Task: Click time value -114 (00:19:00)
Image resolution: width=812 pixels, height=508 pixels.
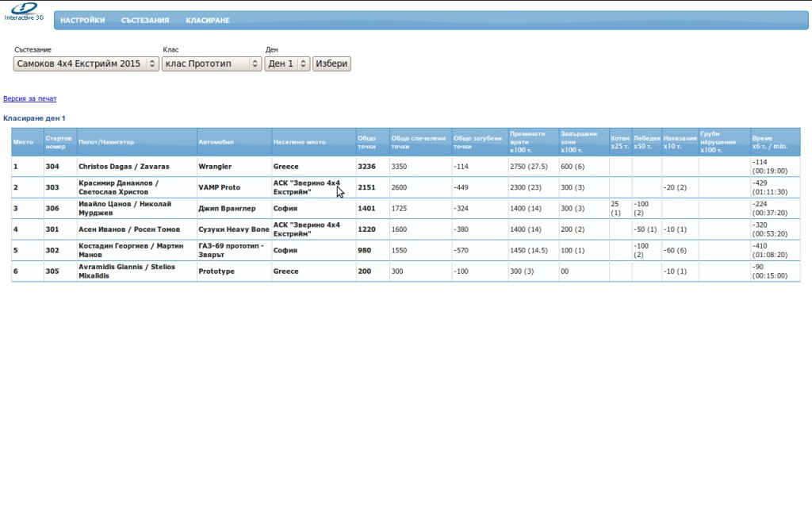Action: click(770, 167)
